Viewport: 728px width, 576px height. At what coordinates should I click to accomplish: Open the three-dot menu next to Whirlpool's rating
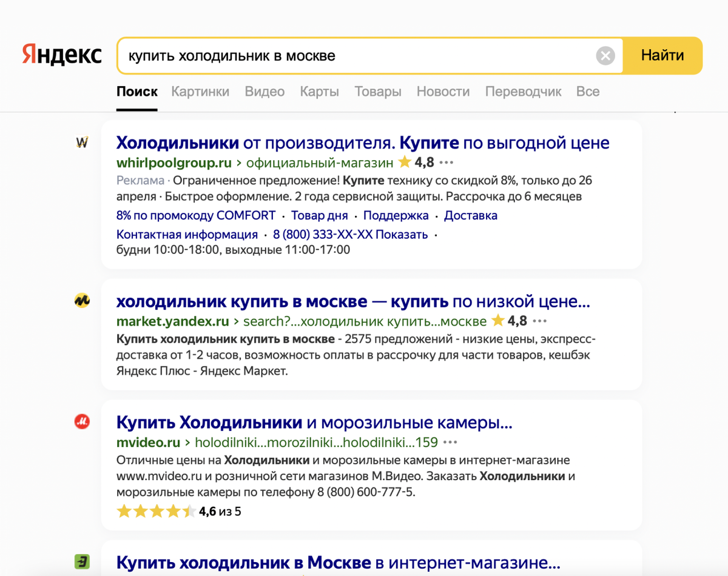[447, 162]
